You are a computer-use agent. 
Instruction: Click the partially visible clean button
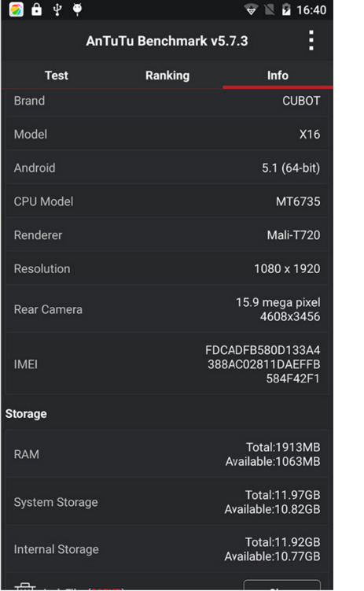coord(282,585)
